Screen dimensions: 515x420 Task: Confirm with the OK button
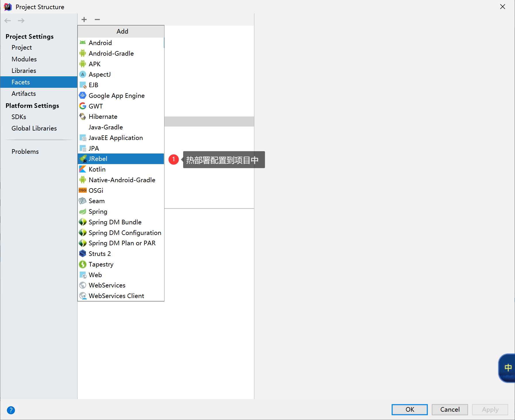410,409
